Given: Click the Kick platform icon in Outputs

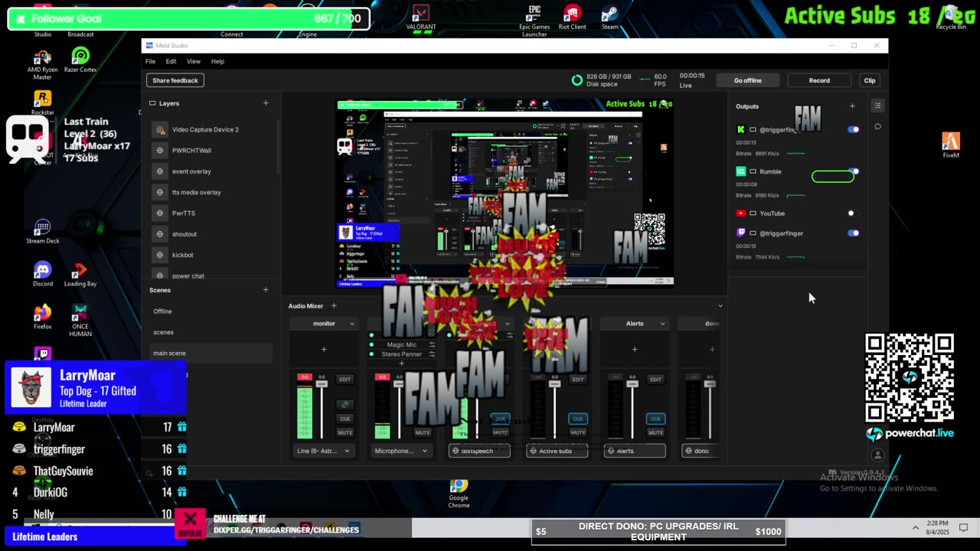Looking at the screenshot, I should click(740, 130).
